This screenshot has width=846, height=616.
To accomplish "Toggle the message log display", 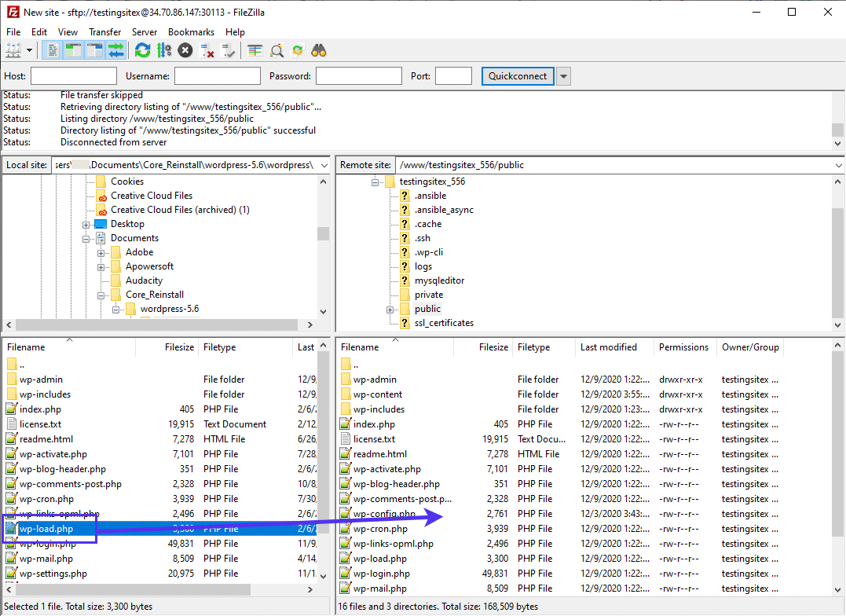I will tap(53, 50).
